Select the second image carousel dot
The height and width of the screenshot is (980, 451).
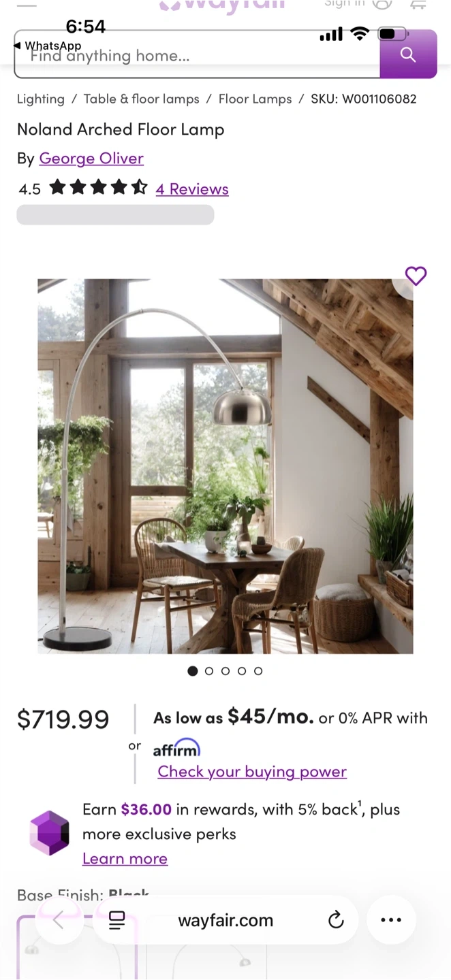209,671
